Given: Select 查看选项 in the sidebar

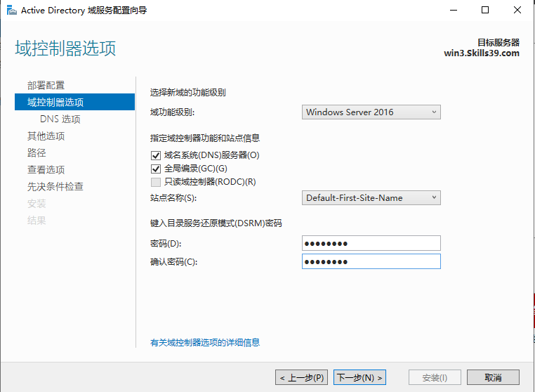Looking at the screenshot, I should pyautogui.click(x=46, y=170).
